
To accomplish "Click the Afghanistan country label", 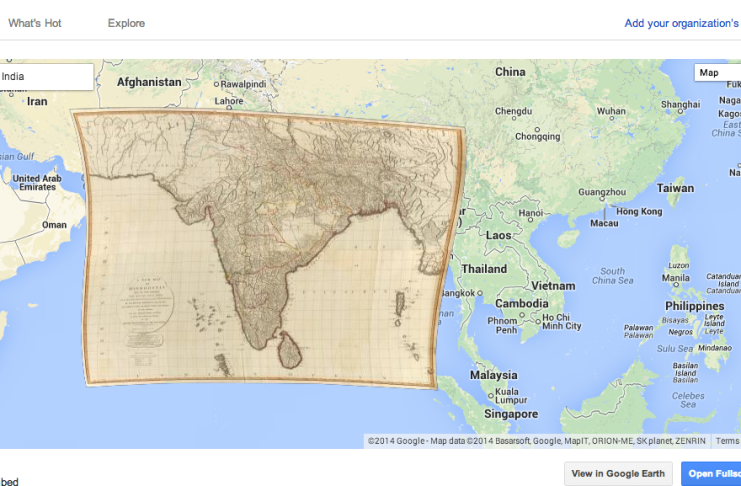I will (x=149, y=82).
